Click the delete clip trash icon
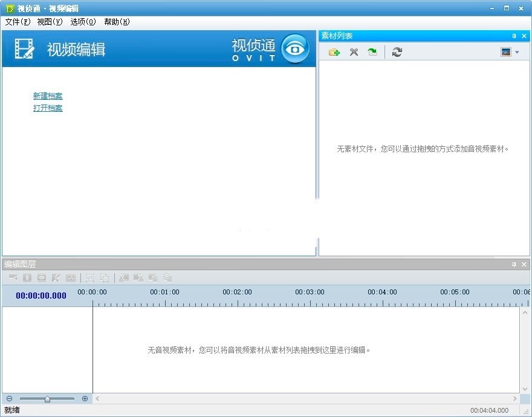Screen dimensions: 532x417 point(153,278)
